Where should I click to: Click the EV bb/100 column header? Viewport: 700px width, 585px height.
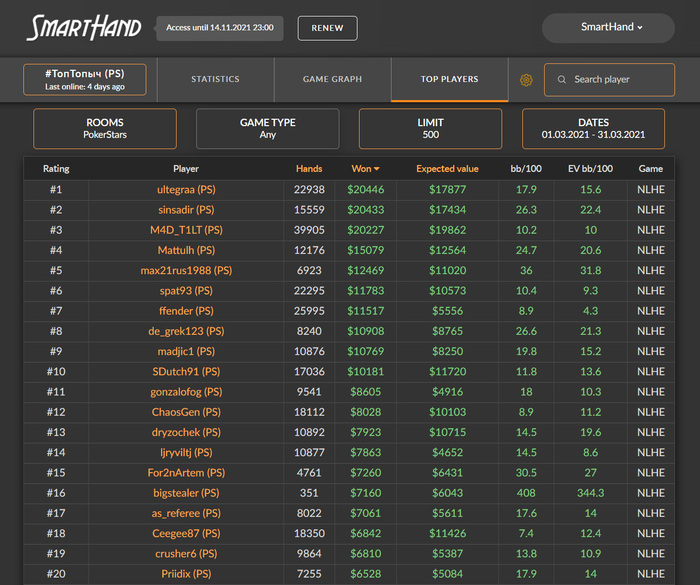[x=590, y=169]
